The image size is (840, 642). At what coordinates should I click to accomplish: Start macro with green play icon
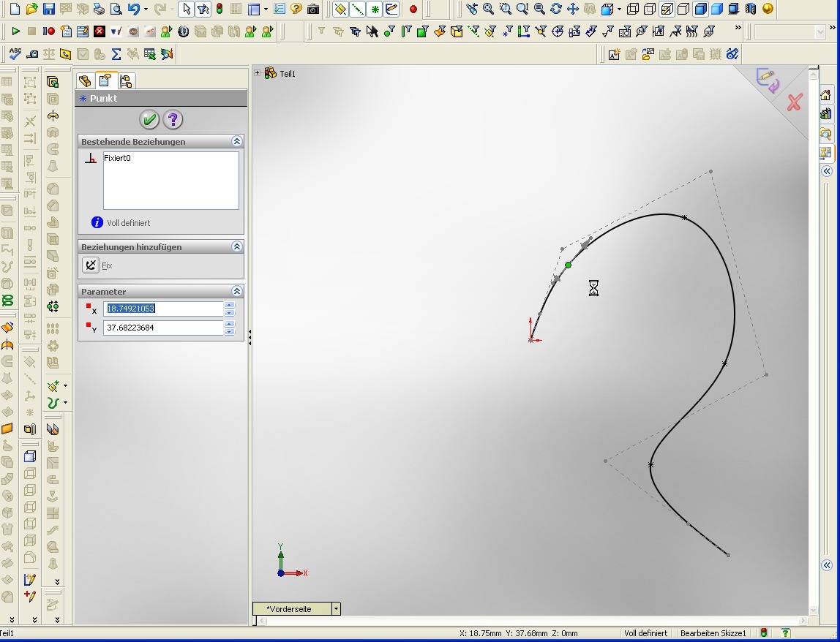point(15,31)
